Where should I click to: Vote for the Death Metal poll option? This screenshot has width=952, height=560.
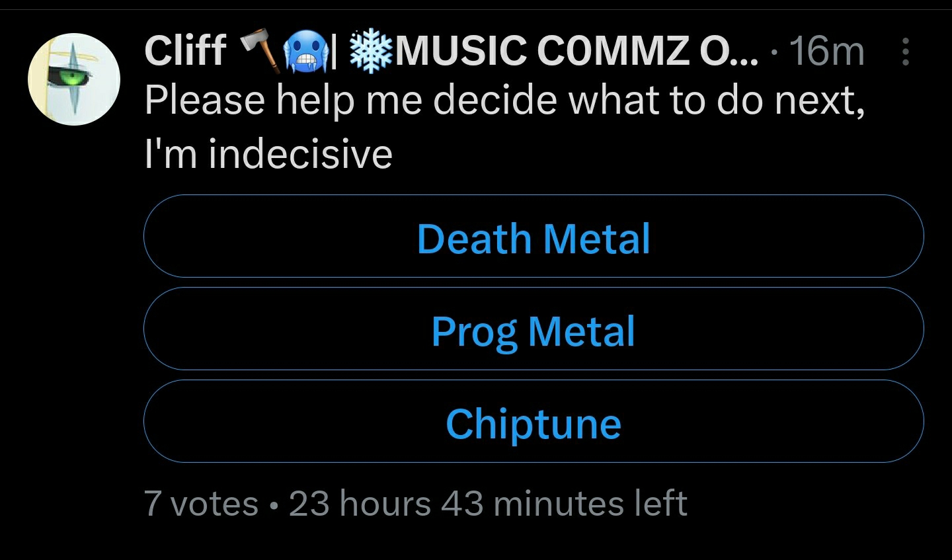tap(534, 236)
